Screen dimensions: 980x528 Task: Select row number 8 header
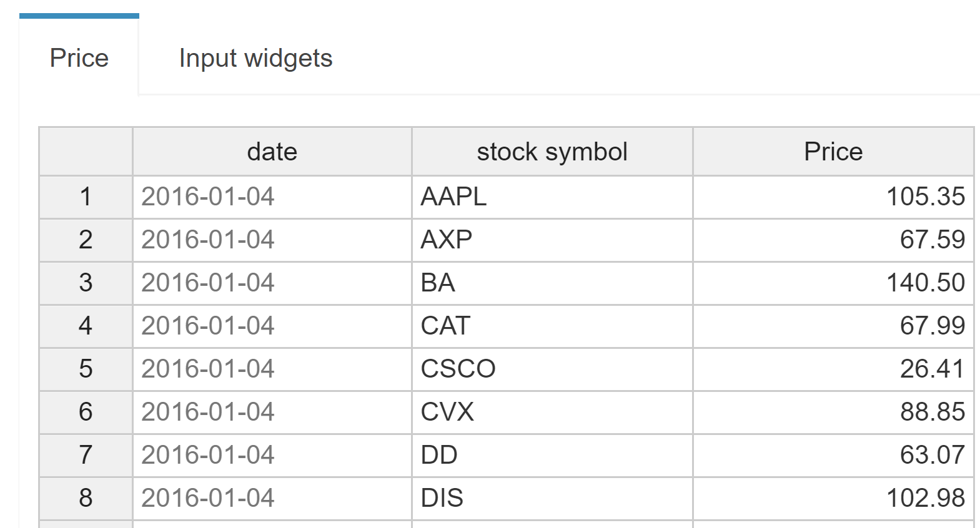tap(86, 499)
